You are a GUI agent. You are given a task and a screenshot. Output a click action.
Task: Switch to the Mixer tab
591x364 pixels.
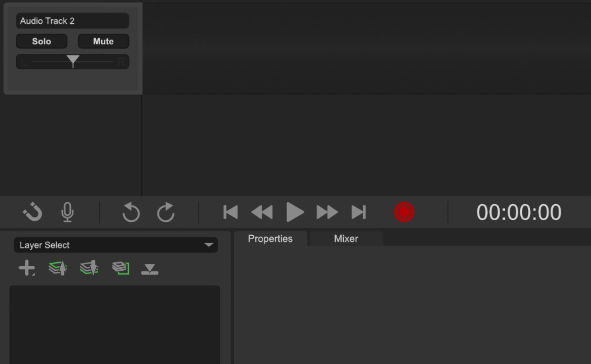pos(346,238)
